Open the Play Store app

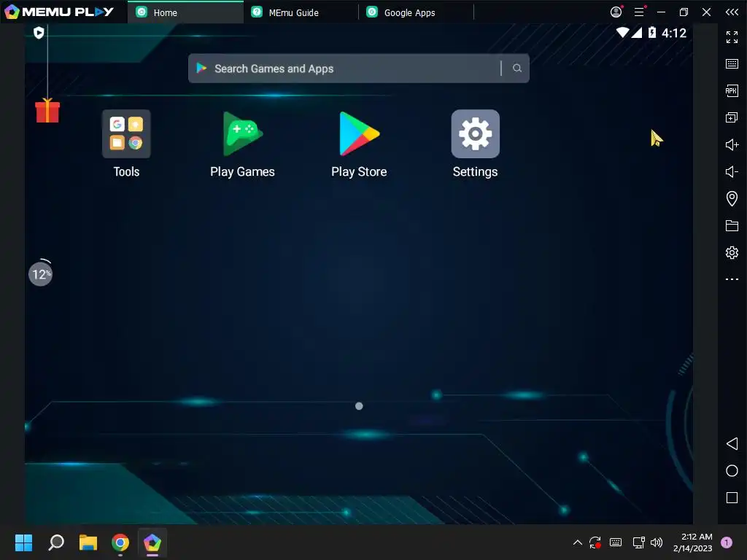[359, 134]
